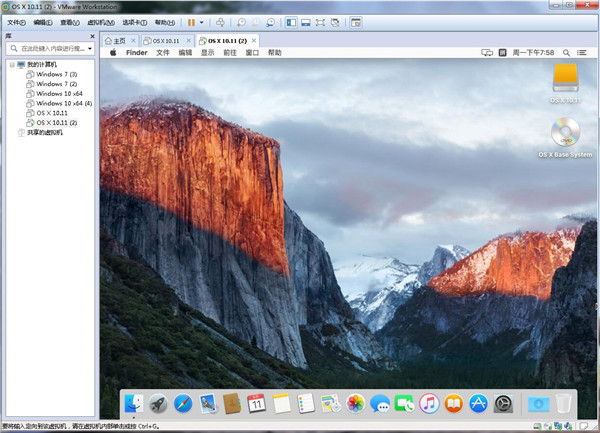The width and height of the screenshot is (600, 433).
Task: Close the OS X 10.11 (2) tab
Action: 254,41
